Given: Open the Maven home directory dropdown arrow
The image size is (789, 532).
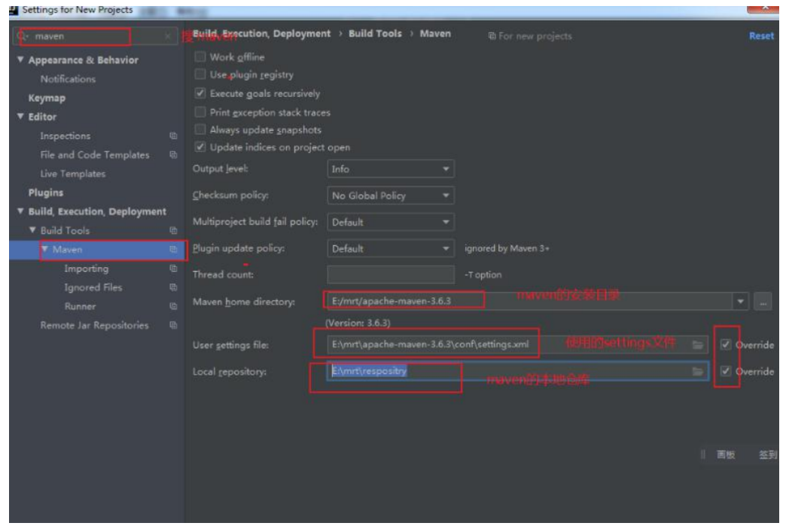Looking at the screenshot, I should 740,302.
